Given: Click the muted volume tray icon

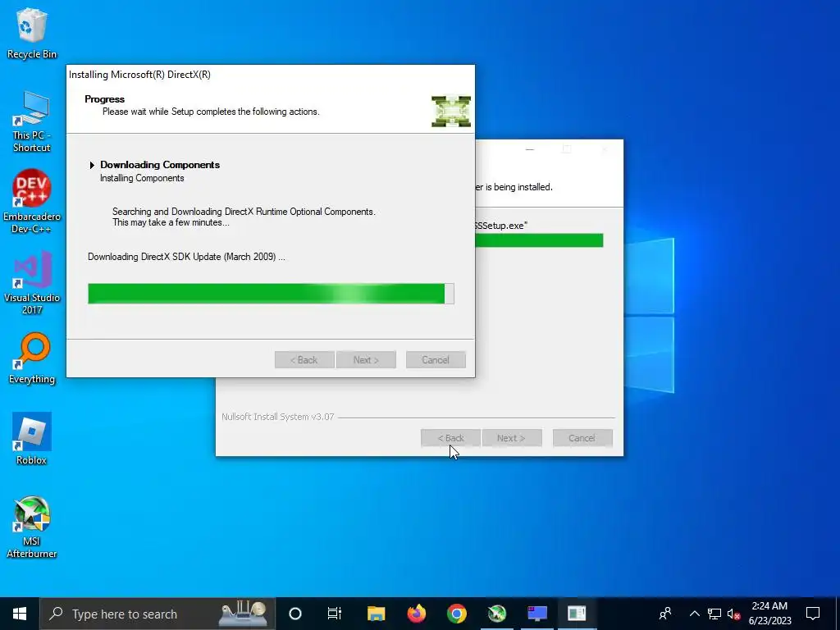Looking at the screenshot, I should pos(734,614).
